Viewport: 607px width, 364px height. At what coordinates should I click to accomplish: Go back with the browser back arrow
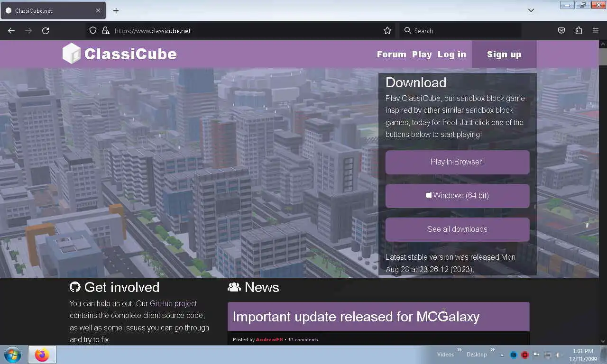coord(11,30)
